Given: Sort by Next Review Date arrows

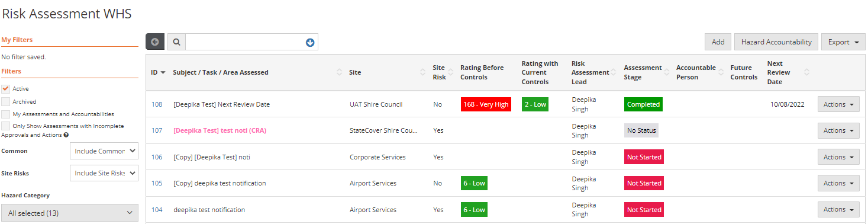Looking at the screenshot, I should 806,72.
